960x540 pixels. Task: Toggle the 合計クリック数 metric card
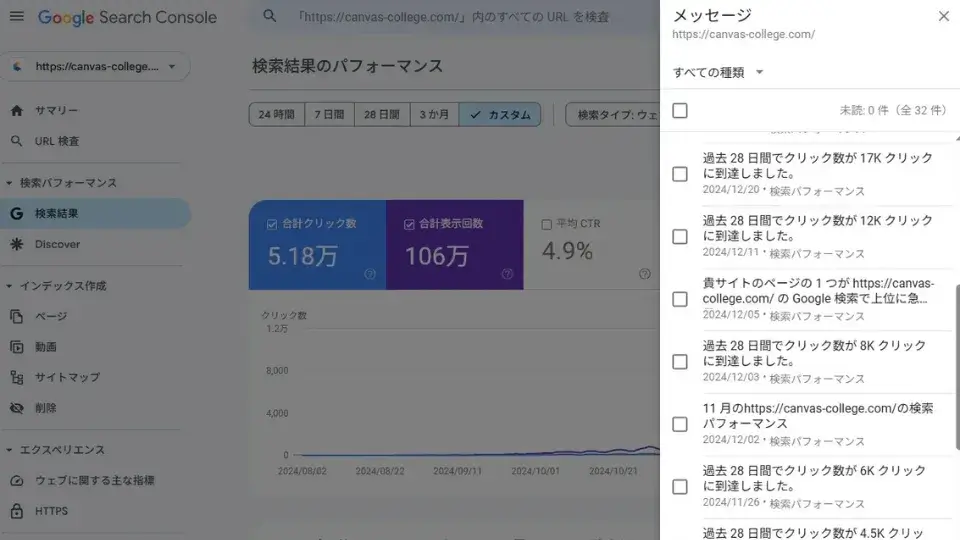(317, 245)
